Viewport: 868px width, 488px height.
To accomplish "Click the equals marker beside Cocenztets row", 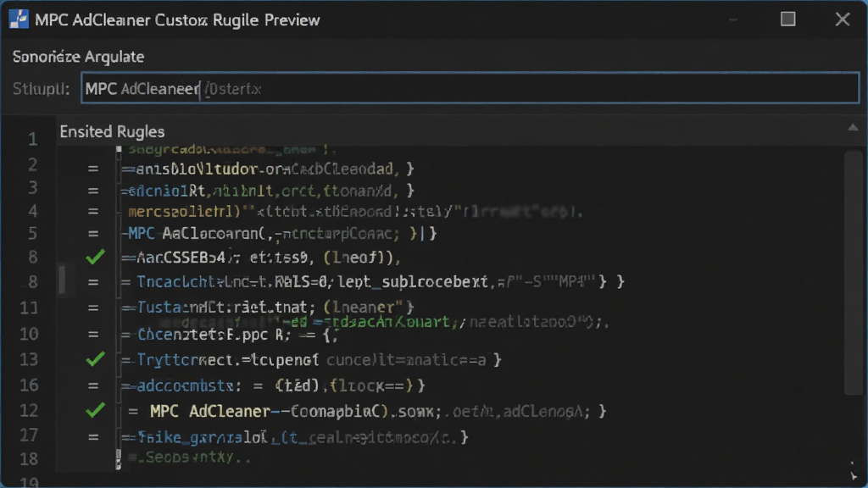I will pos(93,334).
